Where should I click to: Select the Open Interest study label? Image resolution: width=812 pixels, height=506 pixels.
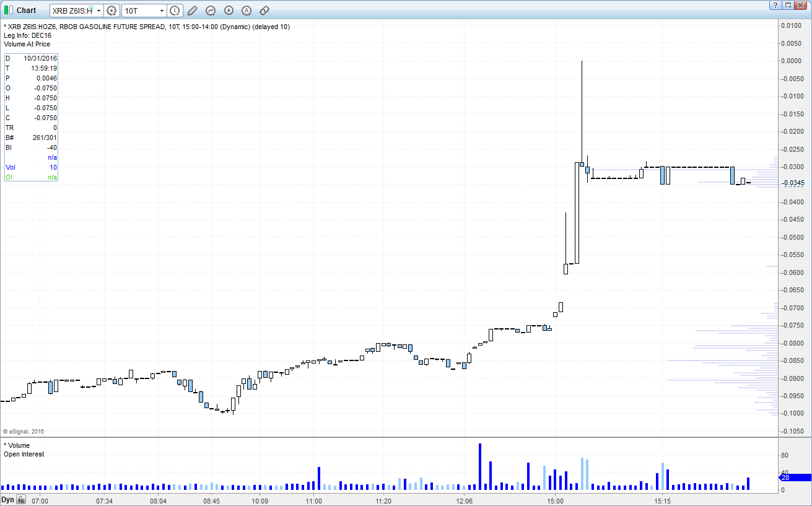click(24, 454)
